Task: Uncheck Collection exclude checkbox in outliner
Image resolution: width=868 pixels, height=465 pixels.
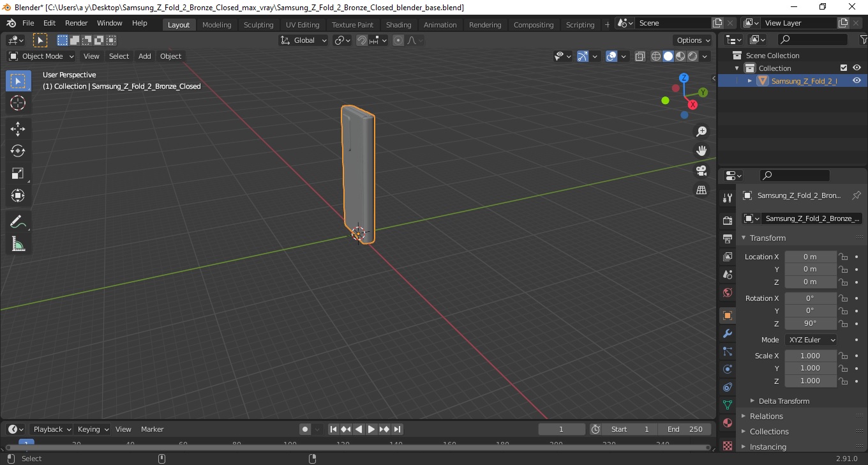Action: point(844,68)
